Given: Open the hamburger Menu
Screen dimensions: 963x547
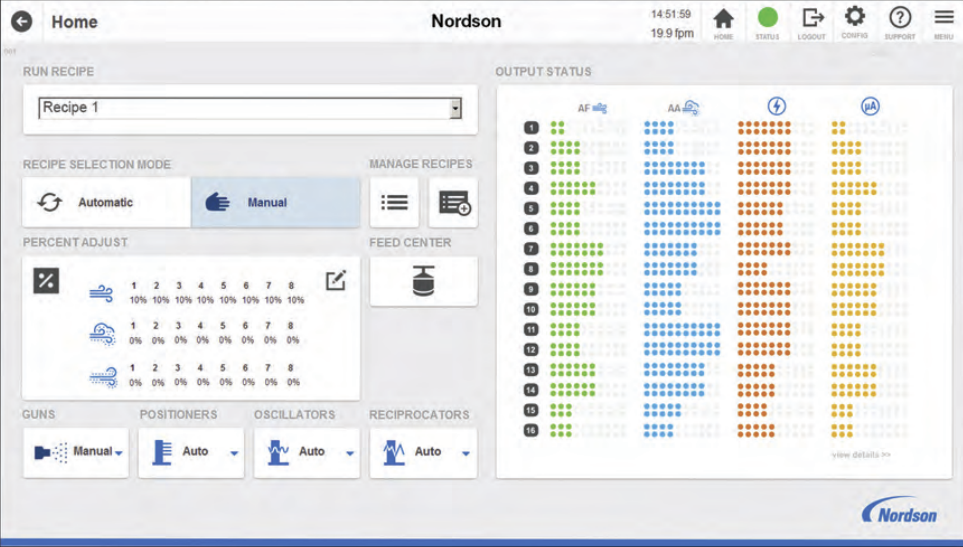Looking at the screenshot, I should (x=944, y=17).
